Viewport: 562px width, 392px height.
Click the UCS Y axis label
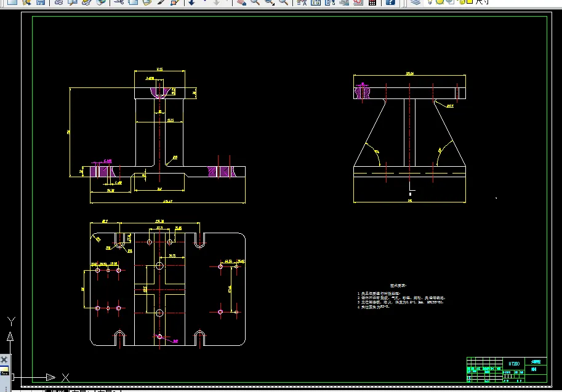(11, 321)
